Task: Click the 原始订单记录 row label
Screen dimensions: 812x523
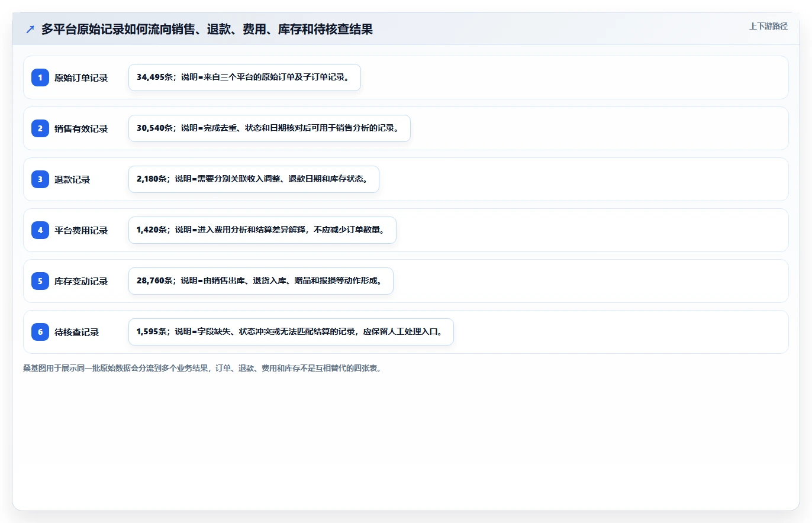Action: [81, 78]
